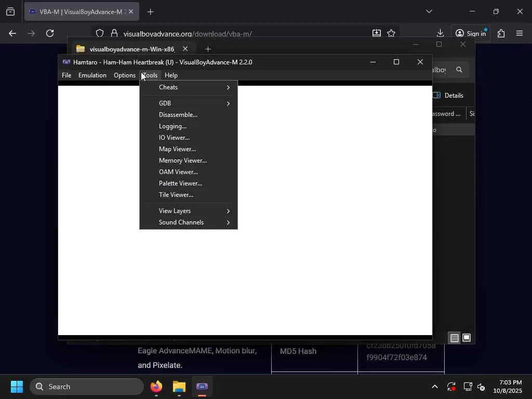This screenshot has height=399, width=532.
Task: Click the network tray icon
Action: (468, 387)
